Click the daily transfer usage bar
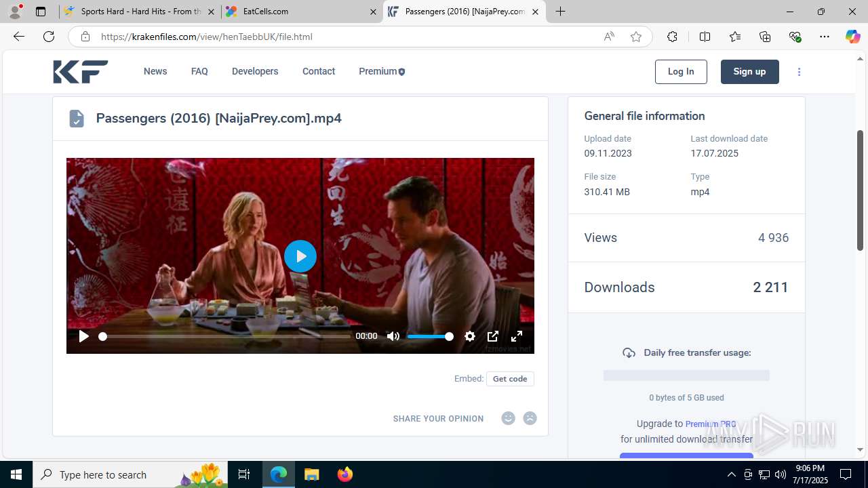868x488 pixels. (686, 375)
